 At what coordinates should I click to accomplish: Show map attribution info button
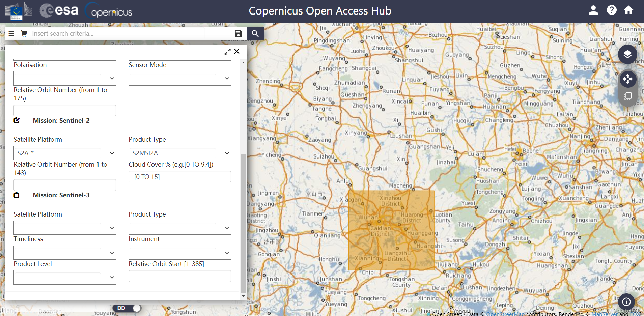pyautogui.click(x=626, y=302)
